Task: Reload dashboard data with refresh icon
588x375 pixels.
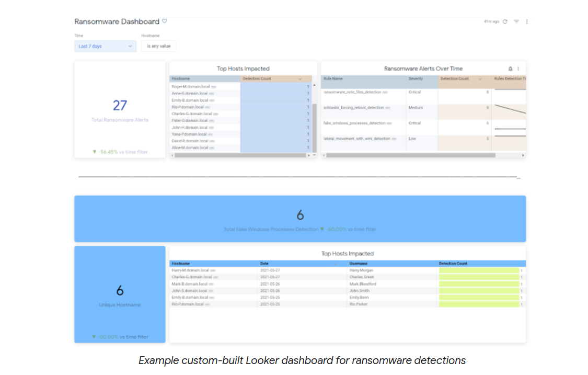Action: click(x=505, y=21)
